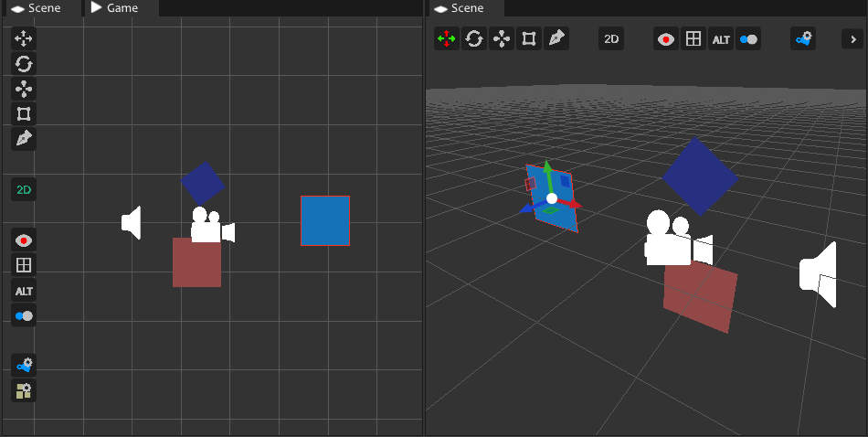Select the bright blue square in left view
This screenshot has height=437, width=868.
click(x=325, y=220)
